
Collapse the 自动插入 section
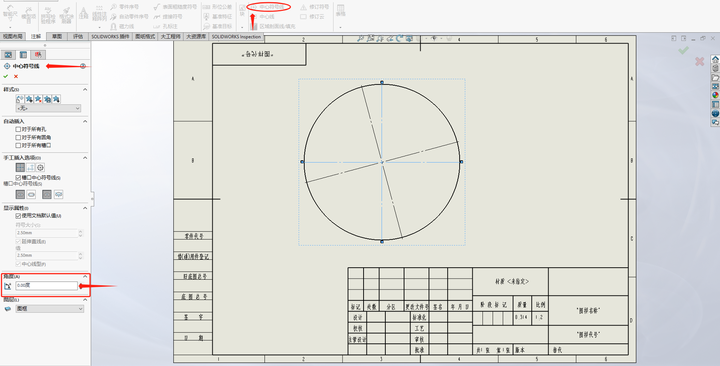tap(85, 121)
